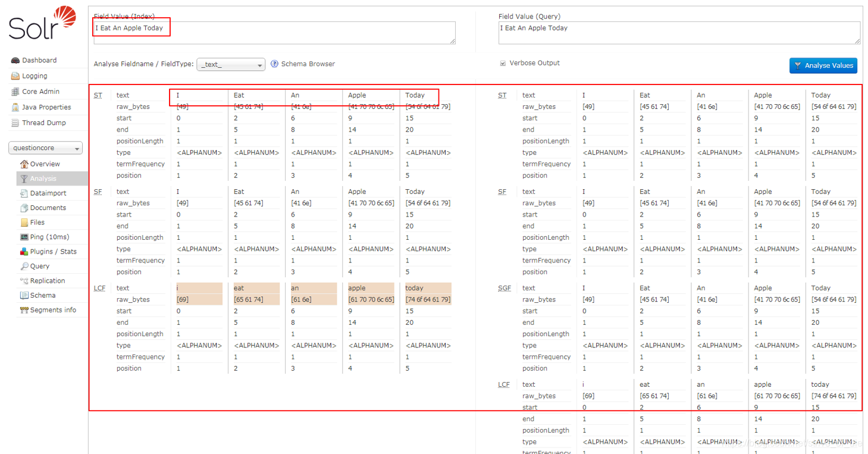
Task: Click raw bytes [65 61 74] in index LCF
Action: click(x=256, y=300)
